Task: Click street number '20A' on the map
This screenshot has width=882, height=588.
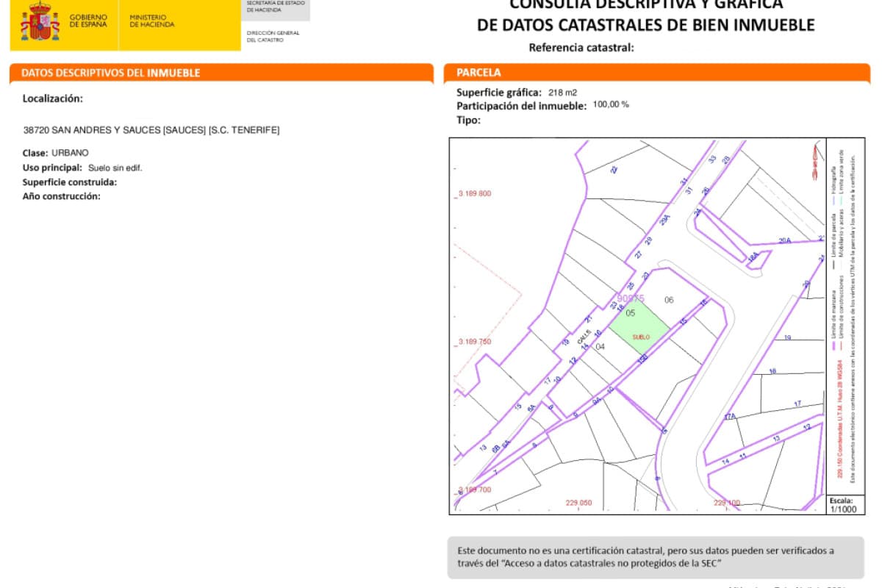Action: click(x=784, y=240)
